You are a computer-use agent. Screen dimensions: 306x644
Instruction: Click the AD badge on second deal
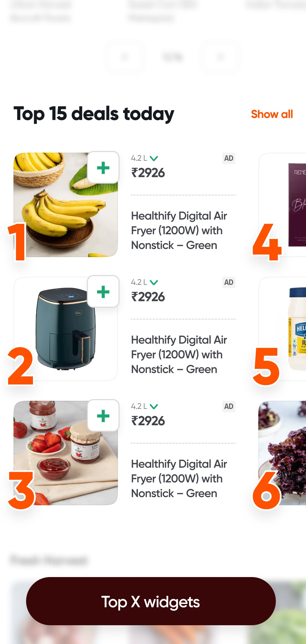[229, 282]
